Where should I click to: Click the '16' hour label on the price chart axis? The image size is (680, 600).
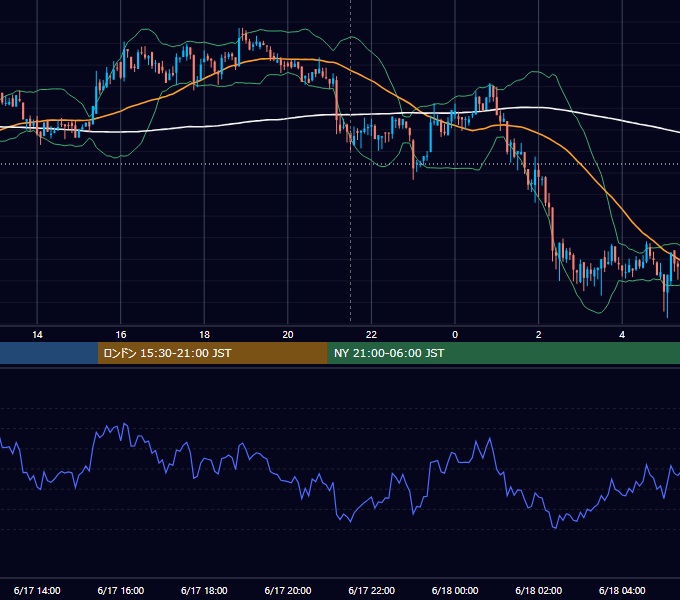121,335
